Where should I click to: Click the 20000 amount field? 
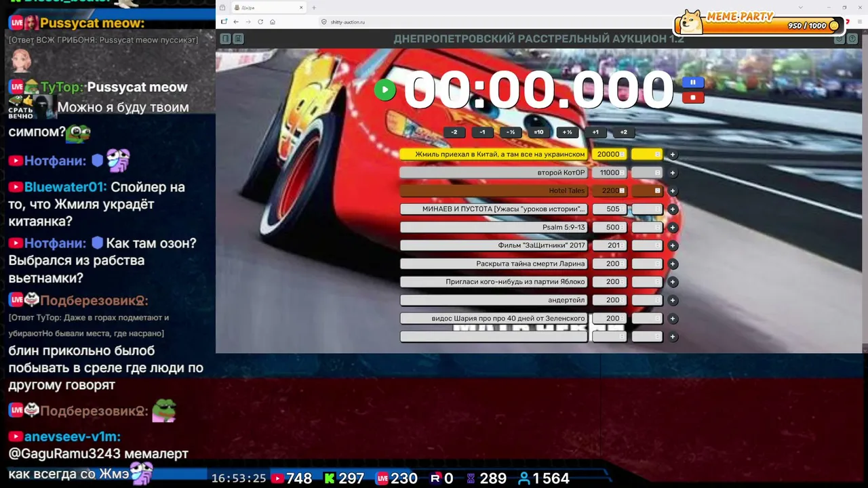[x=609, y=155]
